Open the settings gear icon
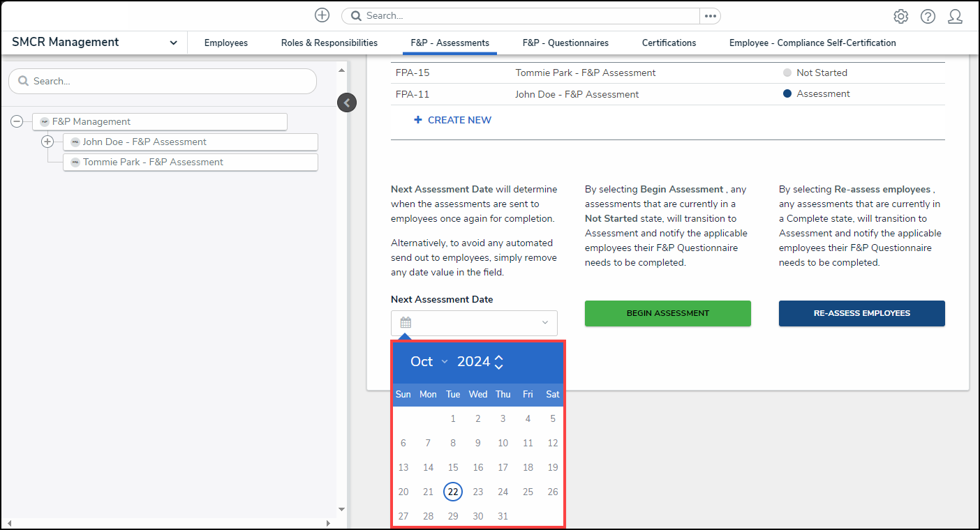The image size is (980, 530). (901, 17)
